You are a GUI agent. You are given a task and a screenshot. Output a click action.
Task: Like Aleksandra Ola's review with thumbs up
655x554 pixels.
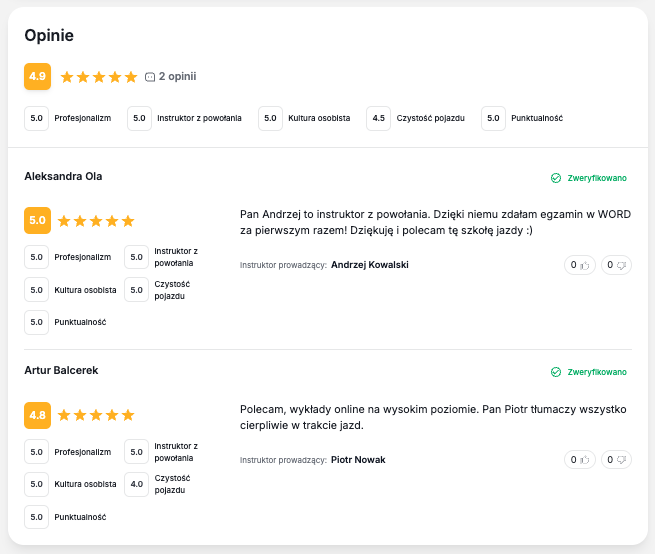pos(580,265)
